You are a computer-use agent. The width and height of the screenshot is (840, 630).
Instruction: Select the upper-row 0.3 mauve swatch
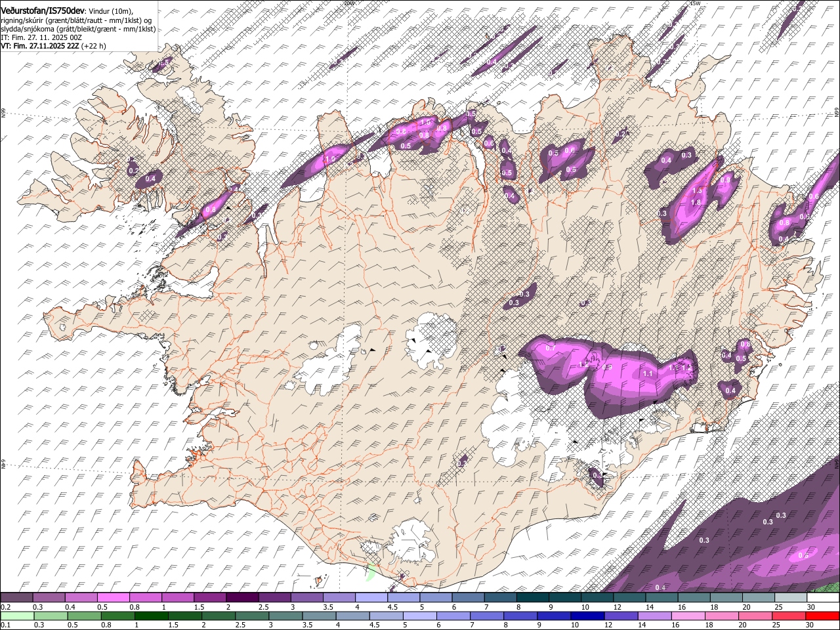pyautogui.click(x=49, y=598)
